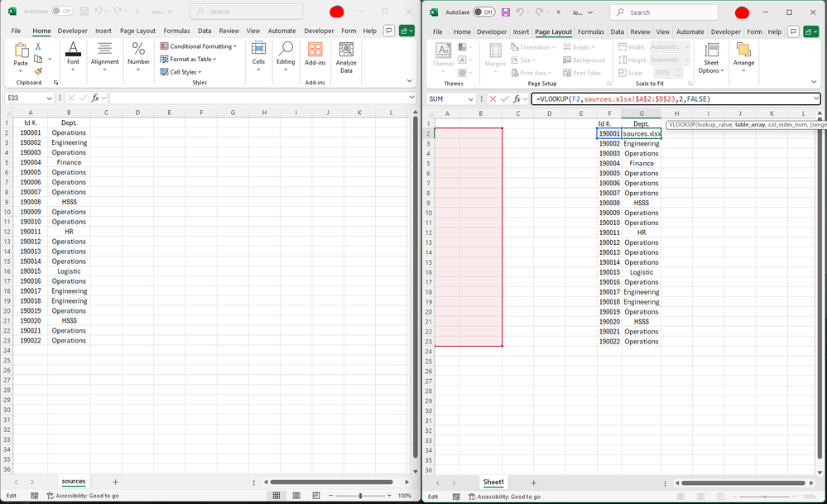The height and width of the screenshot is (504, 827).
Task: Open the Number format group
Action: pos(138,57)
